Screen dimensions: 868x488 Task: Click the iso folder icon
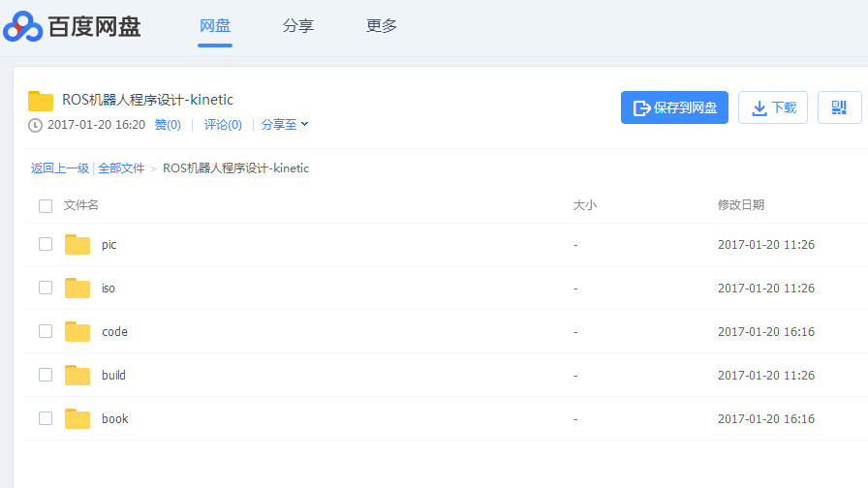[x=77, y=289]
